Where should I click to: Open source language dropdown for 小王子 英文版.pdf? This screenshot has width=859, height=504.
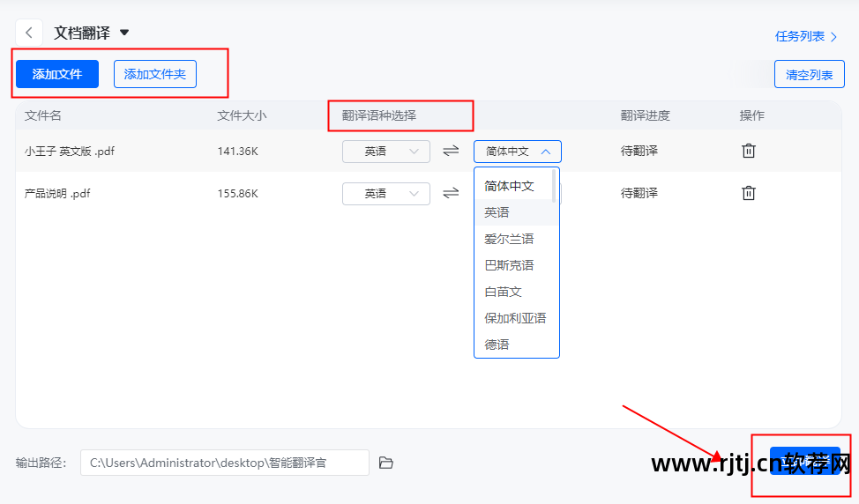click(386, 152)
